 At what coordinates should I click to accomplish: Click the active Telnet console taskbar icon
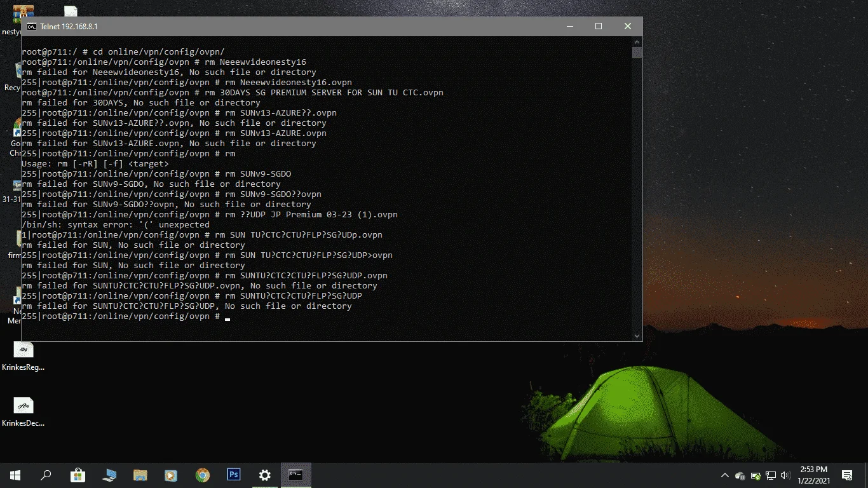(295, 475)
